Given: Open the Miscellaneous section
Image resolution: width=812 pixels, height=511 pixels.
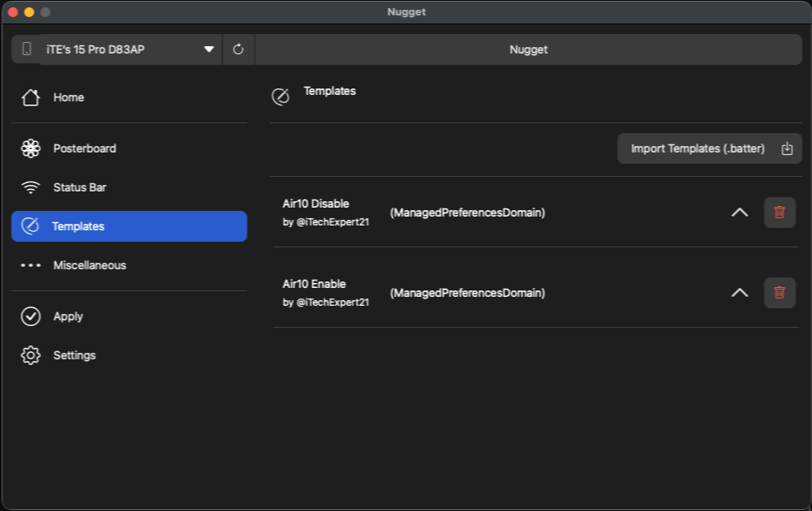Looking at the screenshot, I should pos(129,265).
